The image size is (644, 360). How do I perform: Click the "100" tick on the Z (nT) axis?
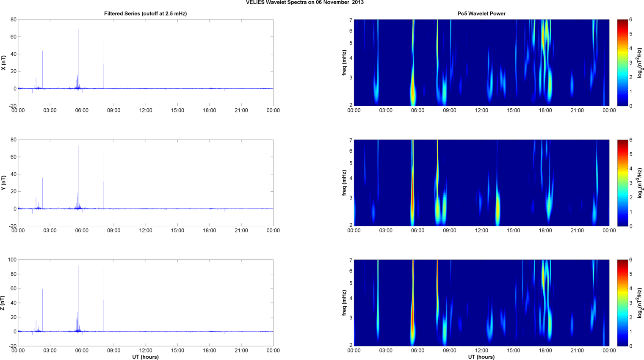click(x=12, y=260)
